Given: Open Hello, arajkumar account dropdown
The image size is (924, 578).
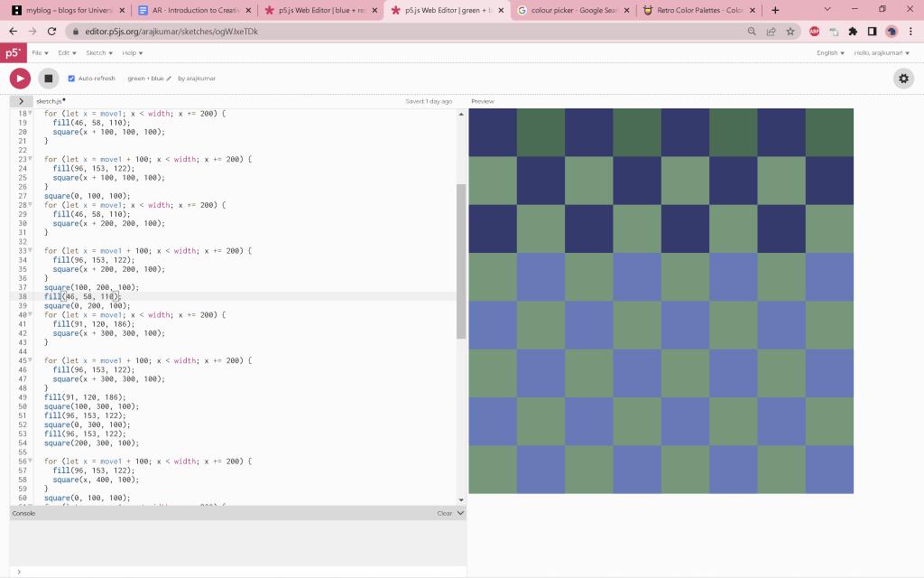Looking at the screenshot, I should coord(881,53).
